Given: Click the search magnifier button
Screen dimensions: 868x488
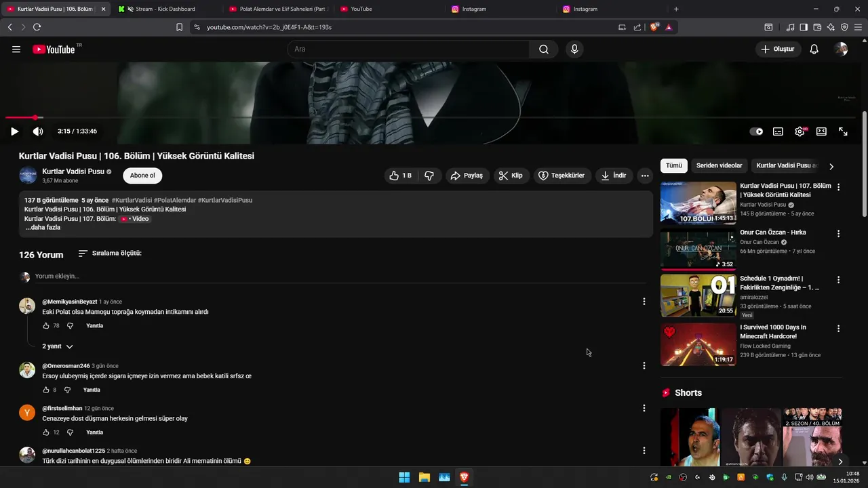Looking at the screenshot, I should click(543, 49).
